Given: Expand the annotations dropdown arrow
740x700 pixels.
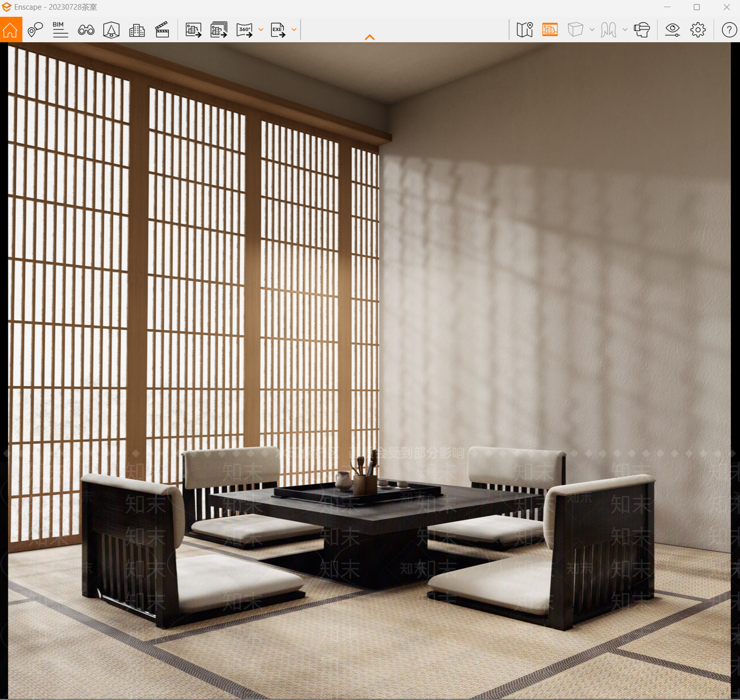Looking at the screenshot, I should click(x=625, y=30).
